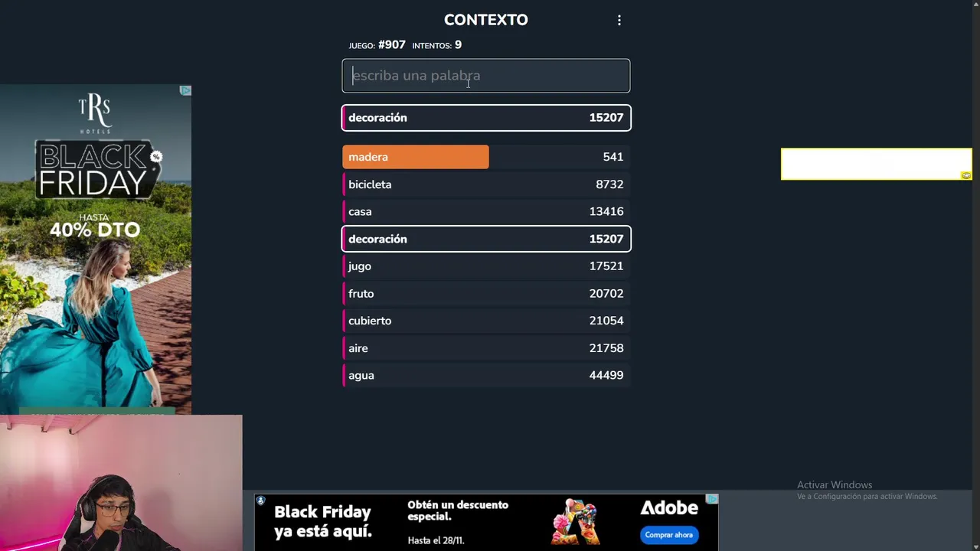Click the "bicicleta" guess row

[x=486, y=184]
